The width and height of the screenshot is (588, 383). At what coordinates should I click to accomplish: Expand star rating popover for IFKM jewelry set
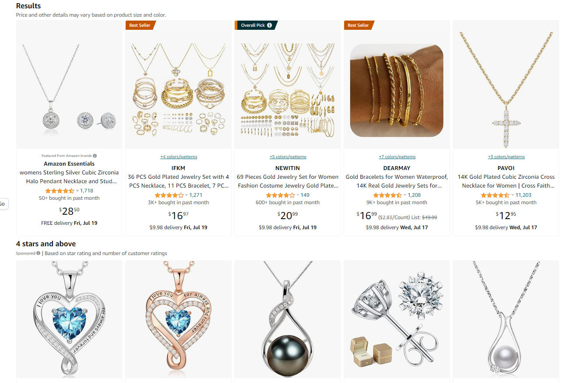tap(187, 195)
